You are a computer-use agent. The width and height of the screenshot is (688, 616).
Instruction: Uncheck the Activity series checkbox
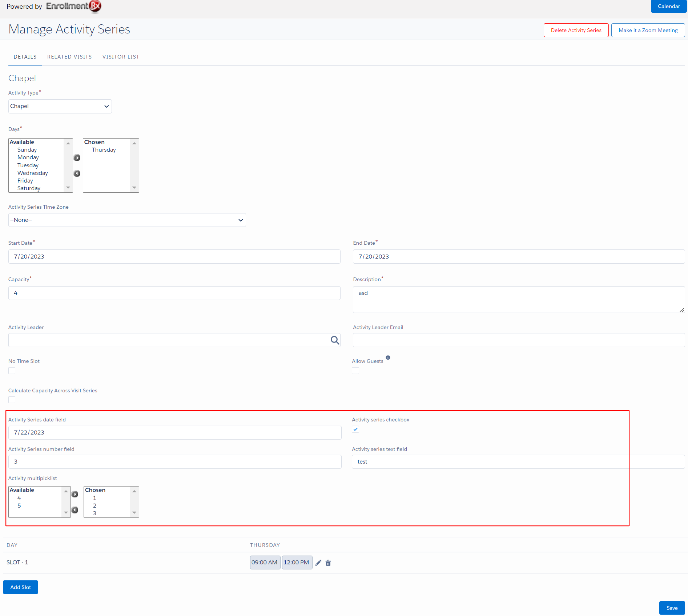point(355,429)
